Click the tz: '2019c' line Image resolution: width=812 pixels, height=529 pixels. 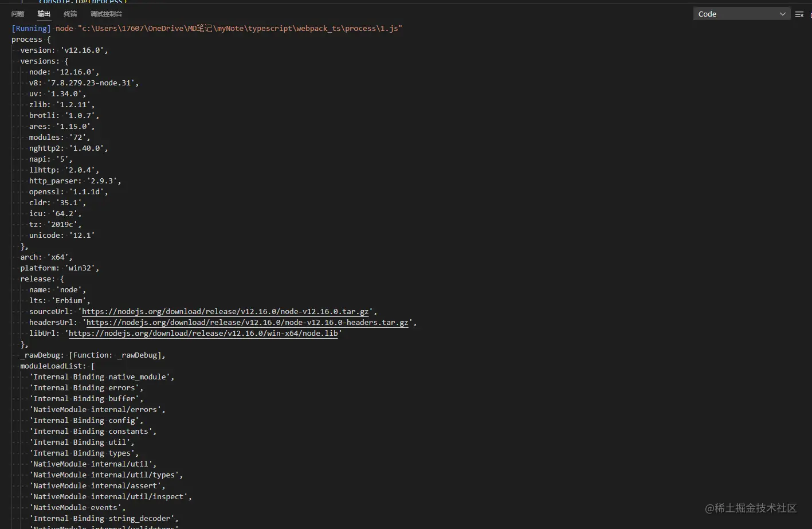[56, 225]
